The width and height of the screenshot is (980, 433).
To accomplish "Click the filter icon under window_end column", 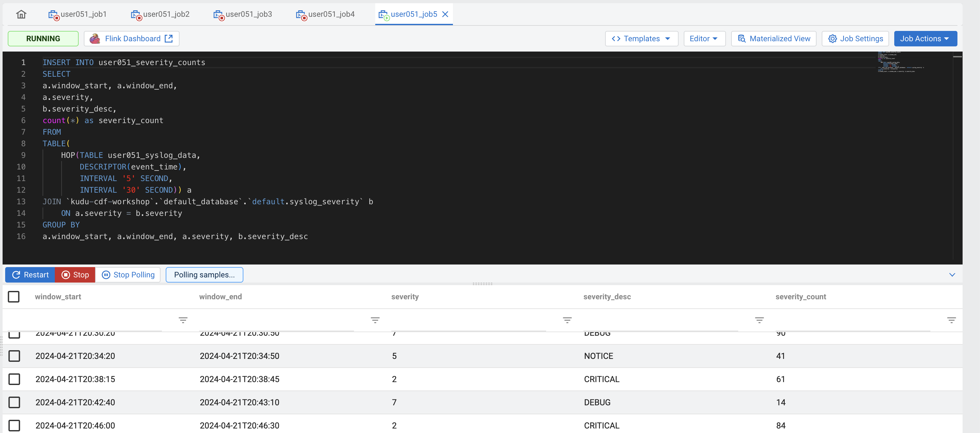I will pos(375,320).
